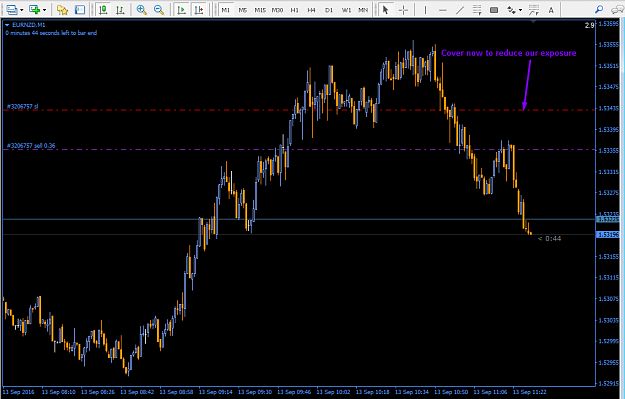The width and height of the screenshot is (625, 399).
Task: Click the arrows objects icon
Action: pyautogui.click(x=511, y=10)
